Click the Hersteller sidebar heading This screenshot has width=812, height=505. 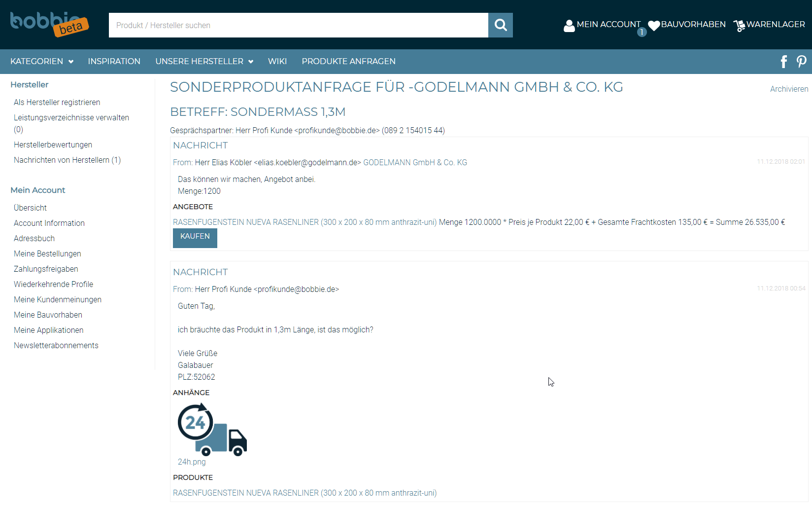pyautogui.click(x=30, y=84)
